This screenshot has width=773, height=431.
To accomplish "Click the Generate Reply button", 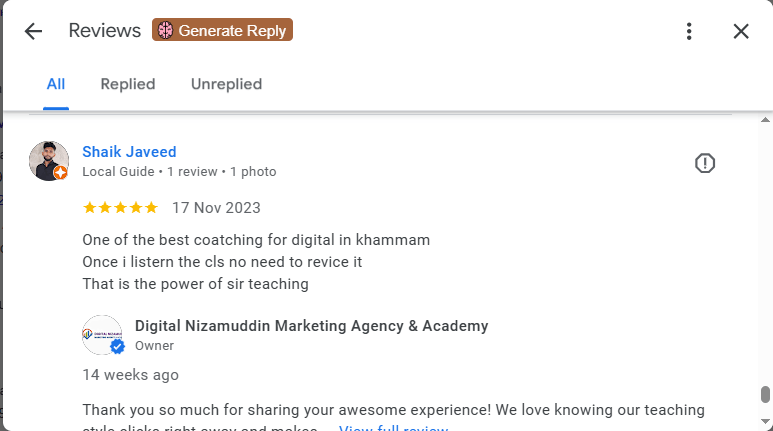I will tap(222, 30).
